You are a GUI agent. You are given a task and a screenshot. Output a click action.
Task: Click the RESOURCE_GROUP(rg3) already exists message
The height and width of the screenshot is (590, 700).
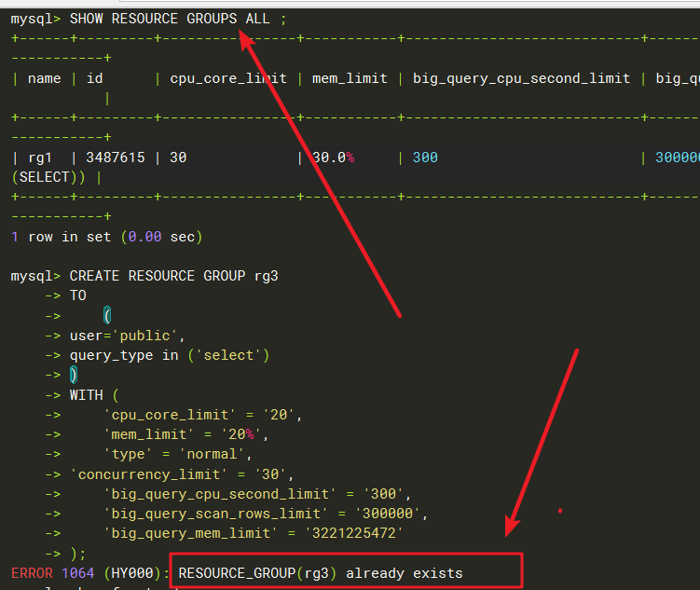point(321,572)
